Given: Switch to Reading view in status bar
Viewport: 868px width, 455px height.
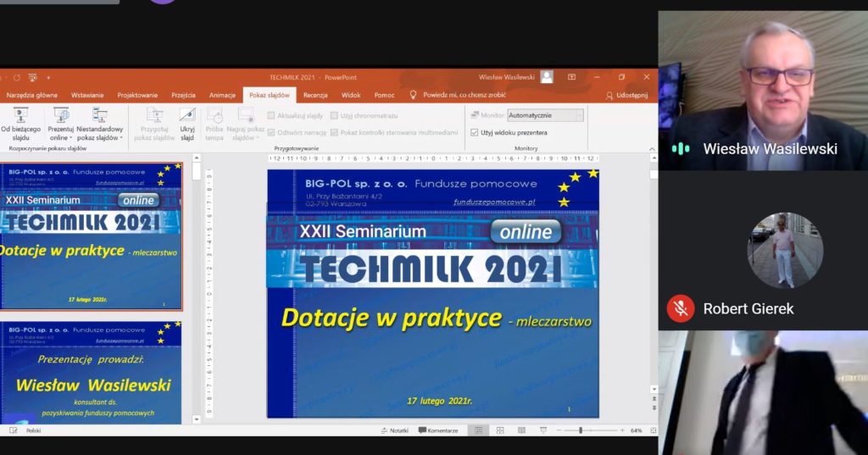Looking at the screenshot, I should pos(520,430).
